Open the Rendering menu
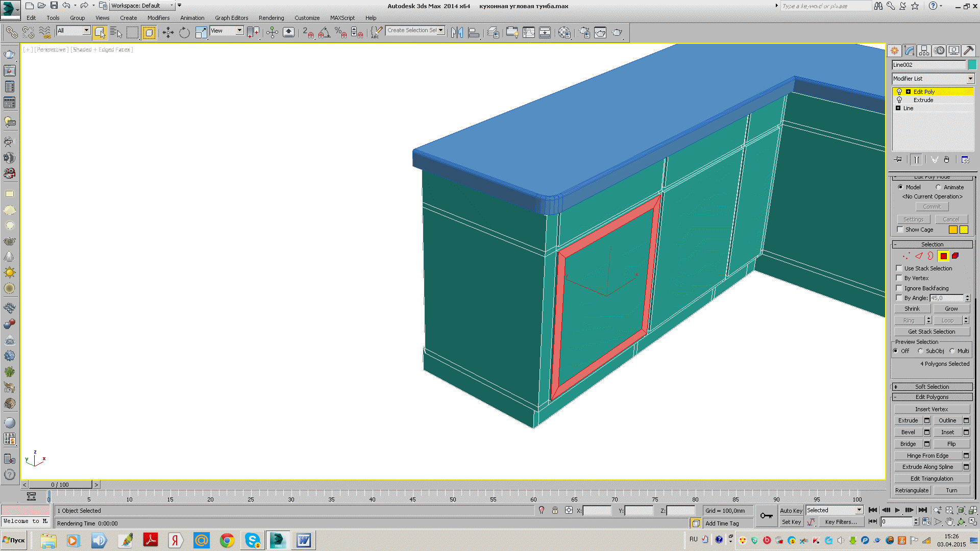Viewport: 980px width, 551px height. click(271, 18)
